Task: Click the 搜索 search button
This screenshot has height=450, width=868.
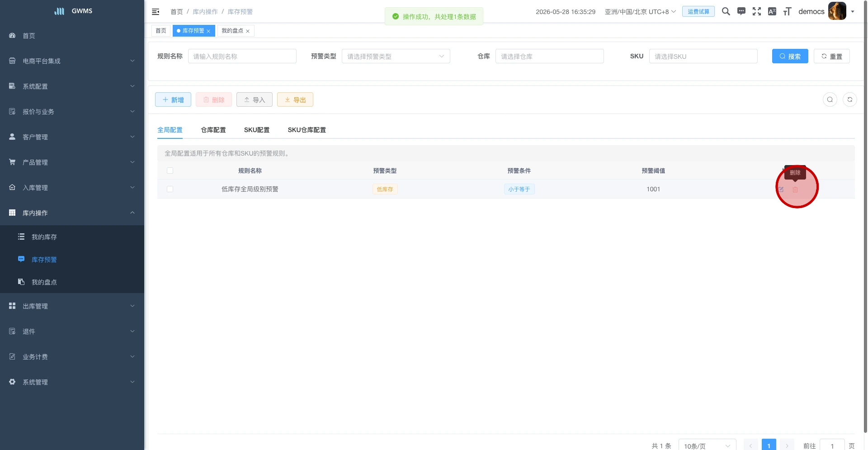Action: point(790,56)
